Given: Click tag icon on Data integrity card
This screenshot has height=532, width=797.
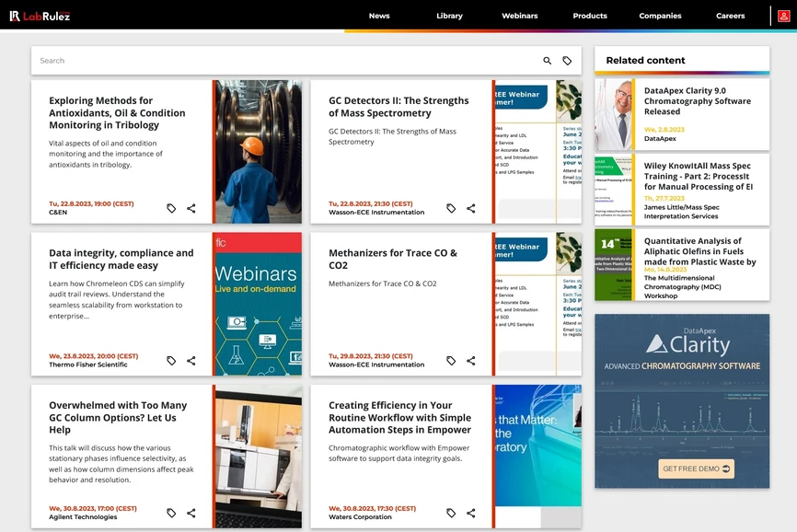Looking at the screenshot, I should [171, 361].
